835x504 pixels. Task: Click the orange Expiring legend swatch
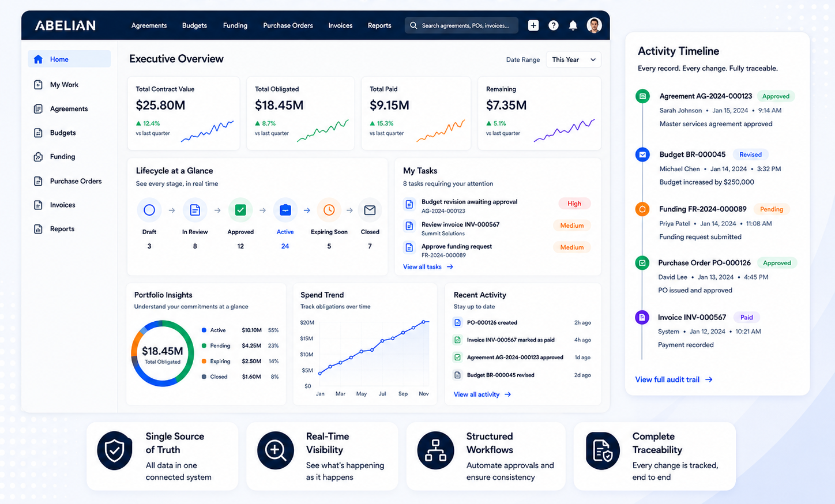tap(204, 361)
